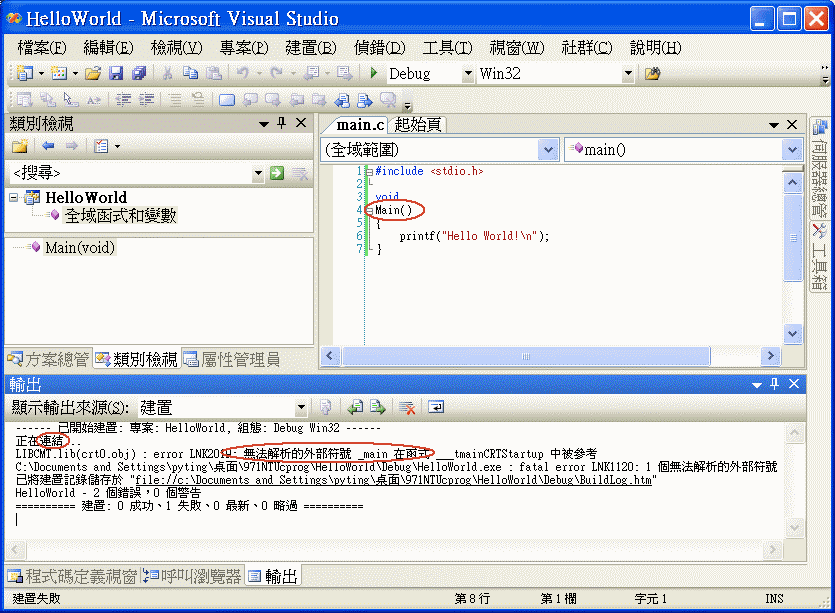The height and width of the screenshot is (613, 835).
Task: Open the <搜尋> combo dropdown arrow
Action: click(x=258, y=173)
